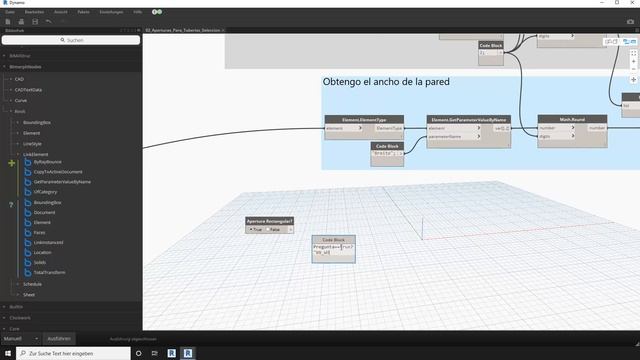
Task: Expand the CADTextData library category
Action: click(11, 90)
